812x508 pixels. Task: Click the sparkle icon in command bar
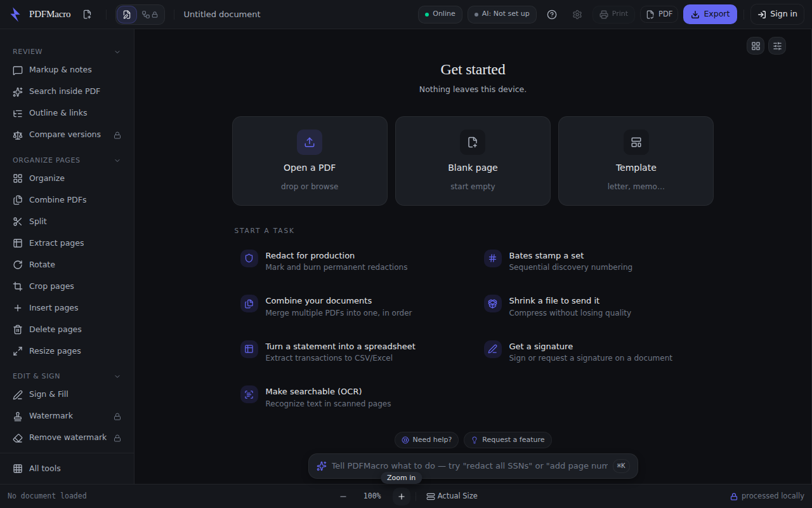click(x=322, y=466)
